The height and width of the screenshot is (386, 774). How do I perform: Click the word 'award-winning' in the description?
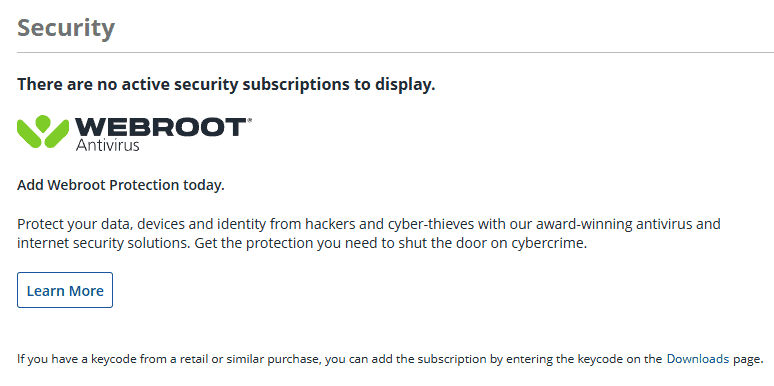coord(584,224)
